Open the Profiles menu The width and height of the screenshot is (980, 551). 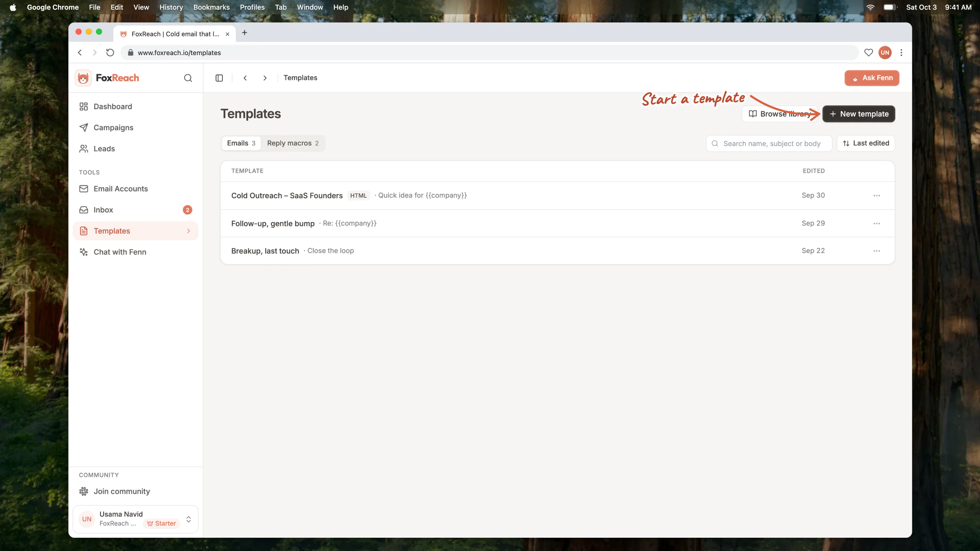pos(252,7)
